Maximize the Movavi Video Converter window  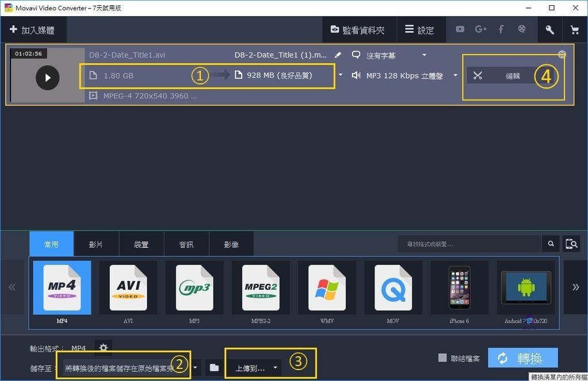(552, 8)
